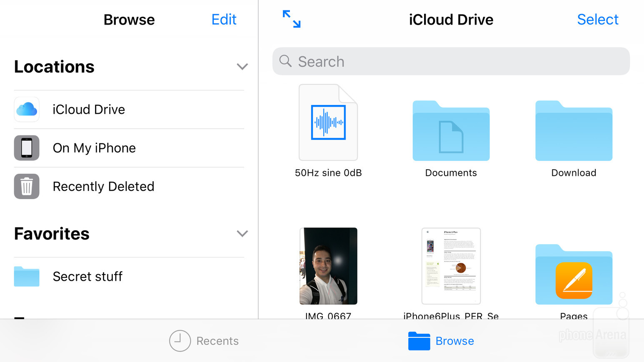Screen dimensions: 644x362
Task: Select the Recently Deleted location label
Action: (103, 186)
